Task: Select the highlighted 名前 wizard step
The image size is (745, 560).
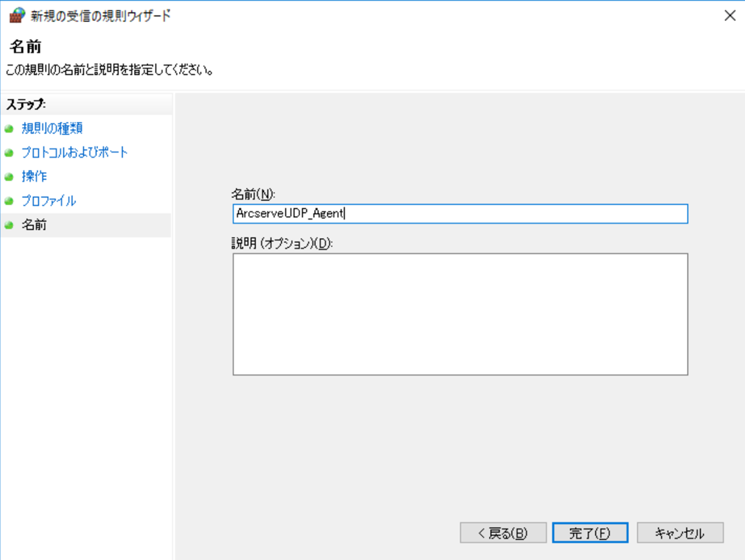Action: [33, 225]
